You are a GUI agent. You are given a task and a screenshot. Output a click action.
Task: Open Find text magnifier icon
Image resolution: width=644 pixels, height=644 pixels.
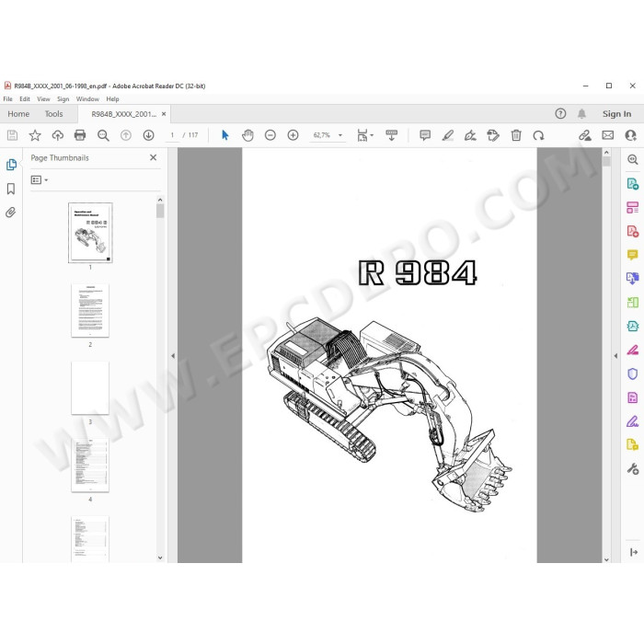(103, 135)
